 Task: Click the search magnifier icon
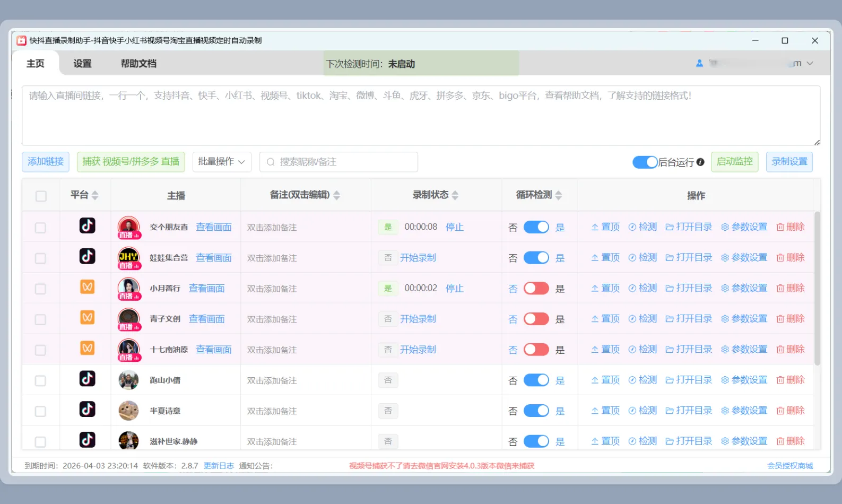[271, 162]
